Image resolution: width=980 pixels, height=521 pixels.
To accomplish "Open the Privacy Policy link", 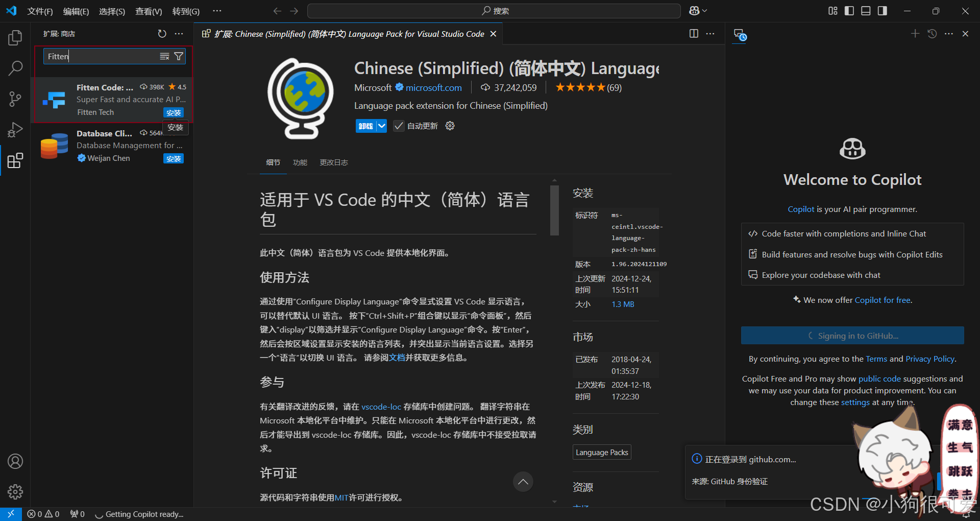I will tap(930, 359).
